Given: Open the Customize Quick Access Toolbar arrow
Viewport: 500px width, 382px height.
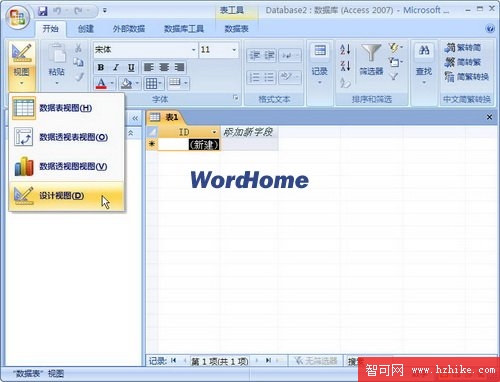Looking at the screenshot, I should (x=105, y=11).
